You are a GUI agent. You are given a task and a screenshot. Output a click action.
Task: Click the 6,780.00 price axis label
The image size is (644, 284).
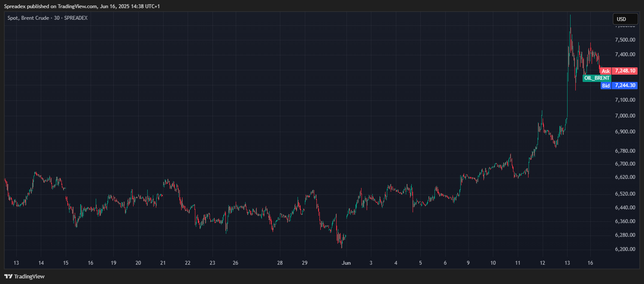coord(625,151)
